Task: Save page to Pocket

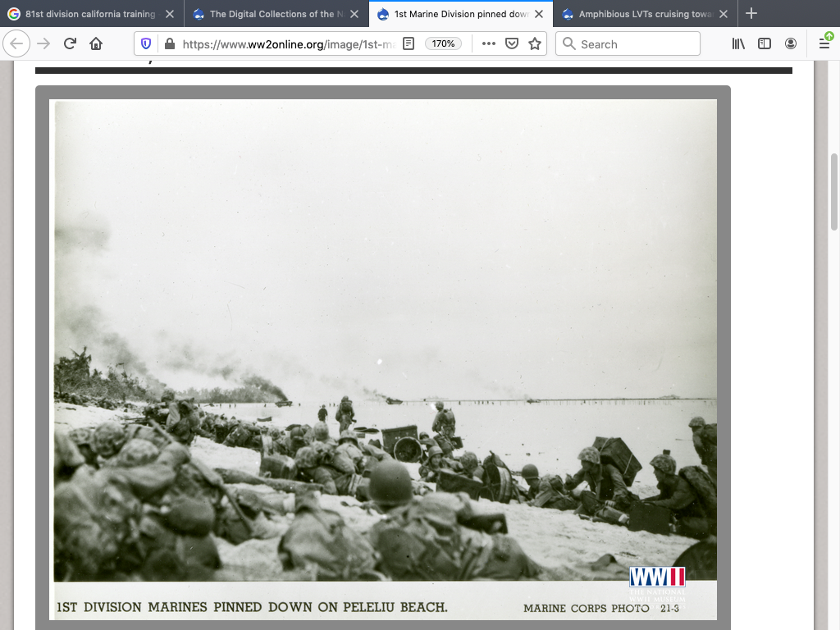Action: coord(512,44)
